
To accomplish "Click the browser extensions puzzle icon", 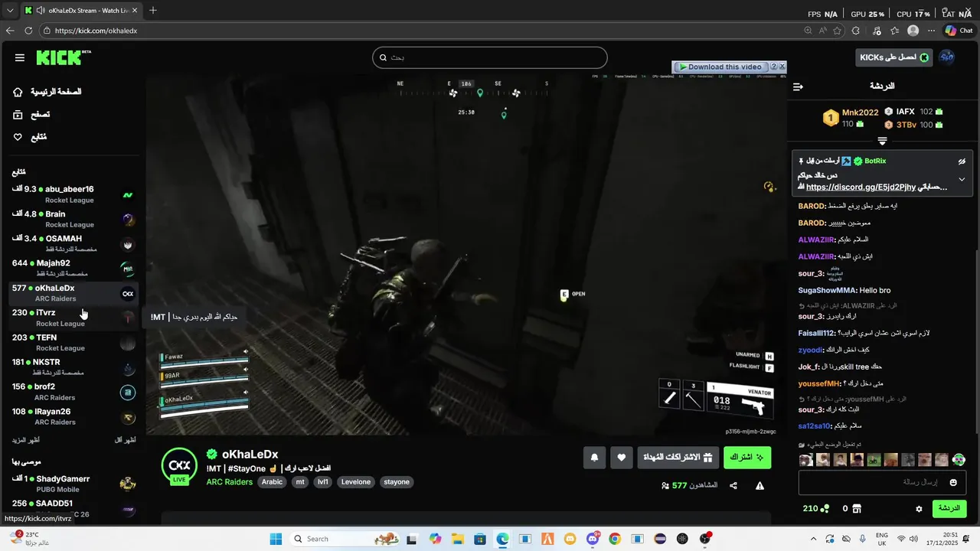I will click(855, 31).
